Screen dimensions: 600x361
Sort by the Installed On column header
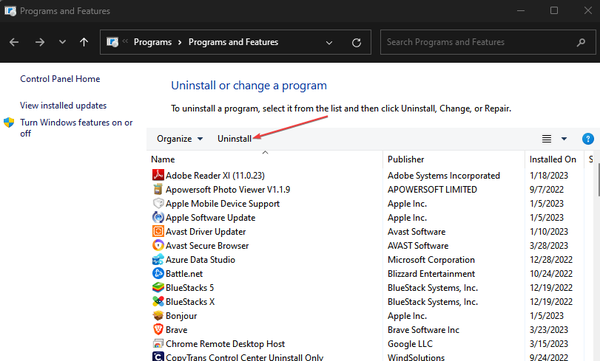[553, 159]
